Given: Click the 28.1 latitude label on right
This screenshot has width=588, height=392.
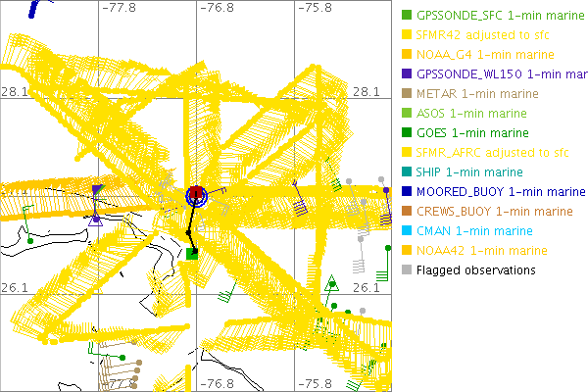Looking at the screenshot, I should (x=366, y=91).
